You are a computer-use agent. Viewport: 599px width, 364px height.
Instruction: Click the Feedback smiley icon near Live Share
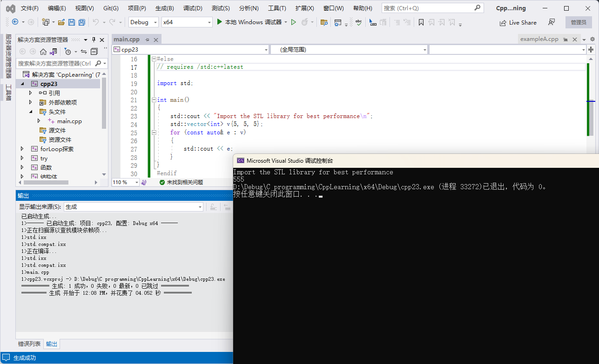pyautogui.click(x=552, y=22)
